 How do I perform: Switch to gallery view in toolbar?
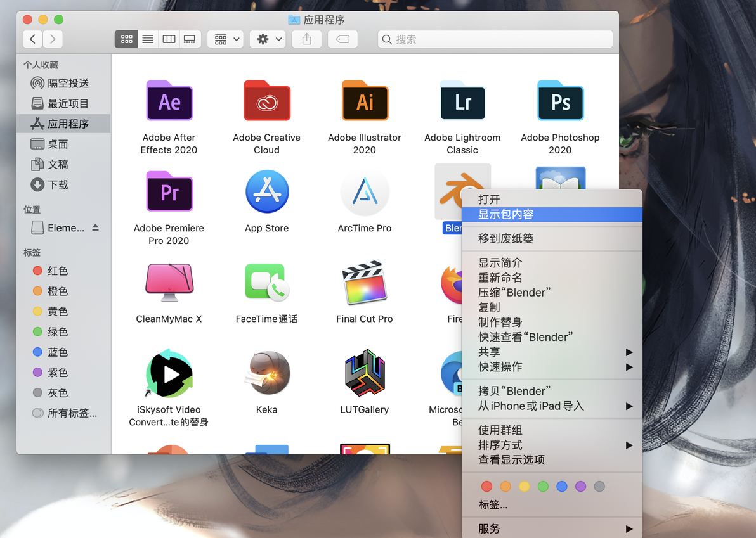coord(190,39)
